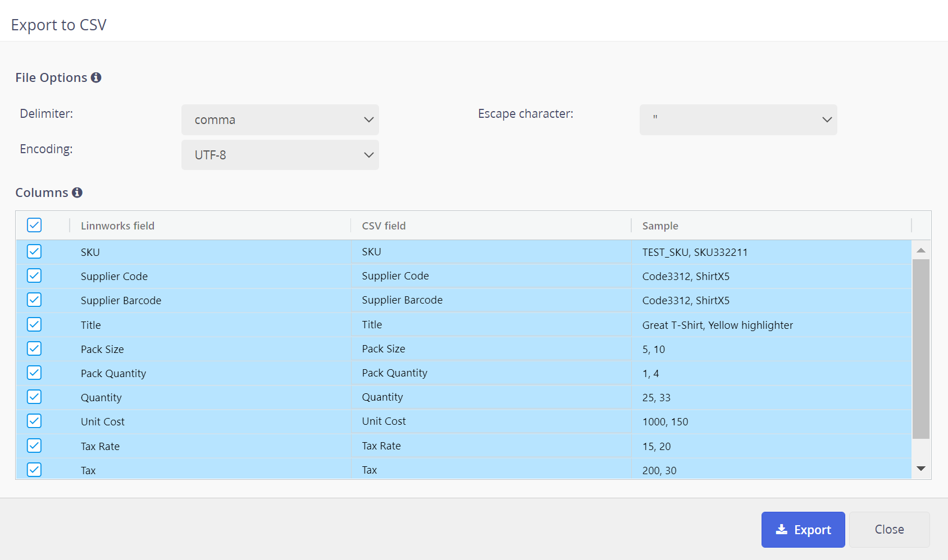
Task: Click the File Options info icon
Action: click(x=96, y=77)
